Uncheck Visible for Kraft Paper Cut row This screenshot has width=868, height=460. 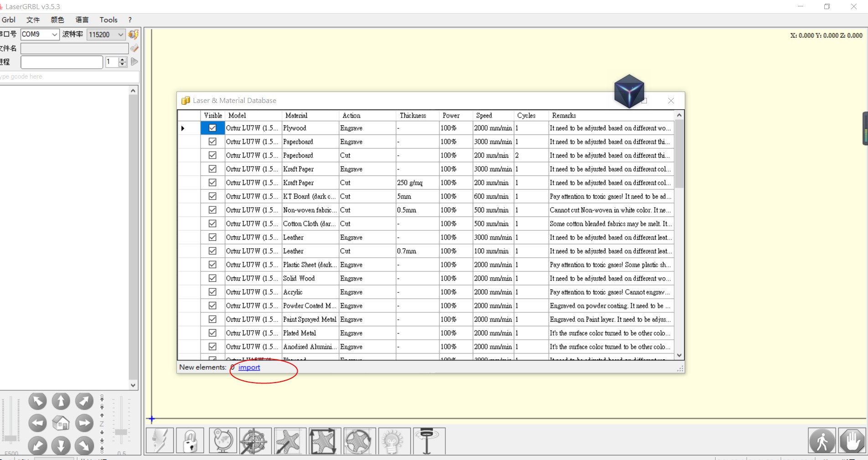(x=212, y=183)
